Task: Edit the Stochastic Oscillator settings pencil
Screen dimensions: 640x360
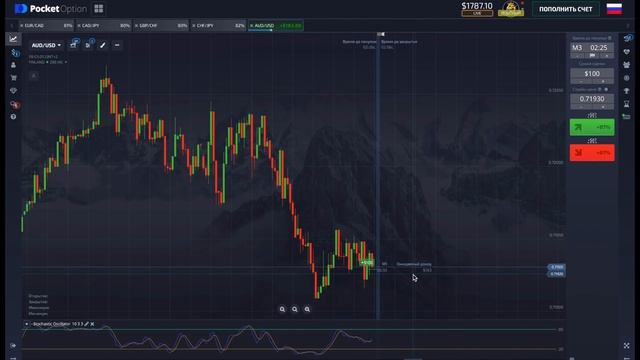Action: (87, 324)
